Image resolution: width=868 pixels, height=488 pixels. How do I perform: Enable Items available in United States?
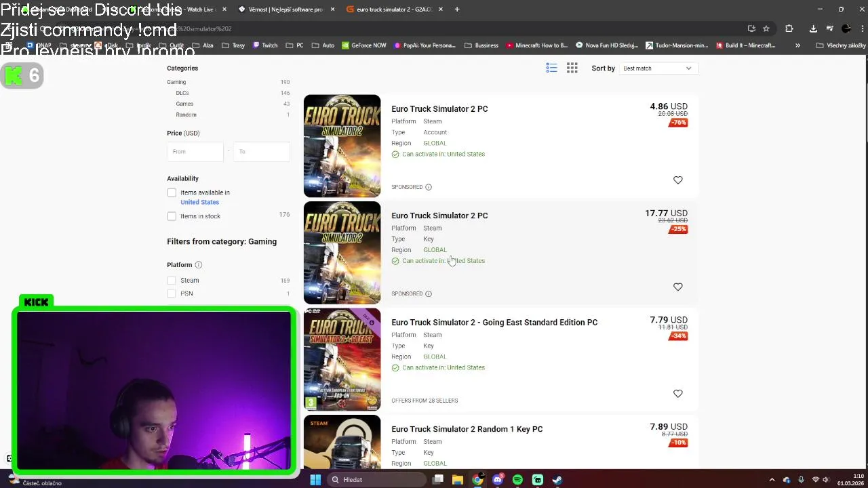[x=172, y=193]
